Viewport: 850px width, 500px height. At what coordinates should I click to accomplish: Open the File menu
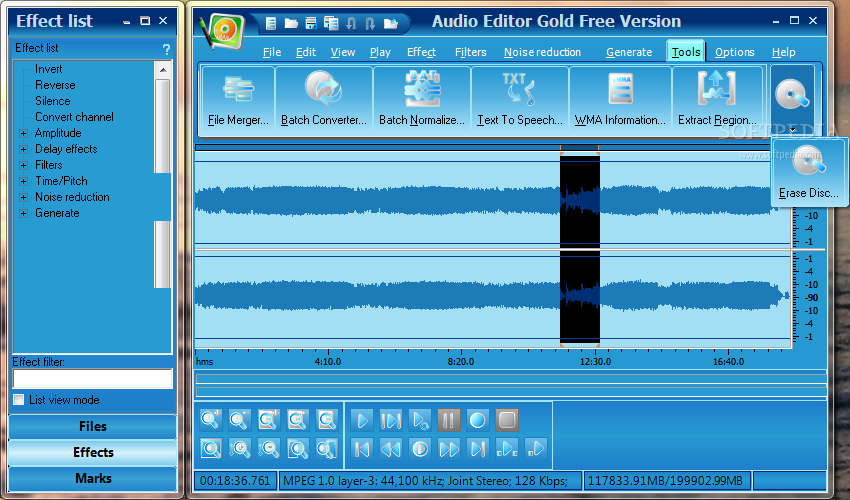(272, 52)
